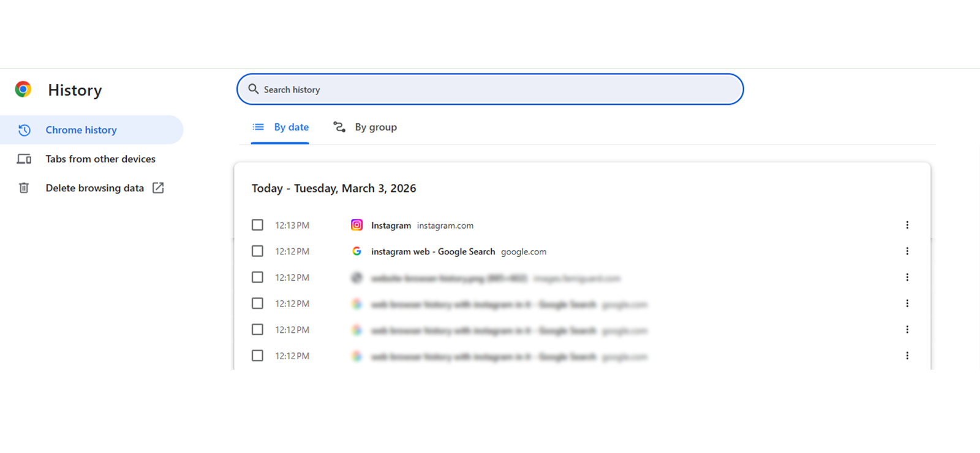Open the Instagram history link
Screen dimensions: 980x453
[x=391, y=226]
